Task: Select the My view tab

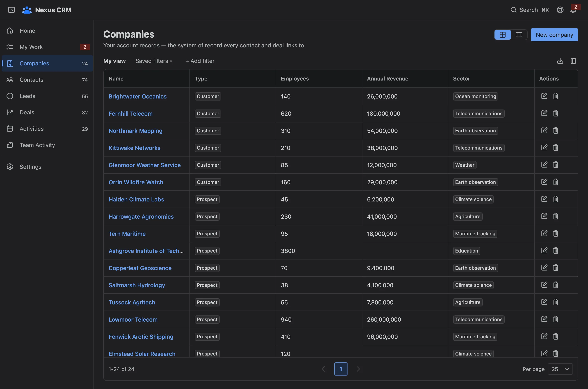Action: tap(115, 61)
